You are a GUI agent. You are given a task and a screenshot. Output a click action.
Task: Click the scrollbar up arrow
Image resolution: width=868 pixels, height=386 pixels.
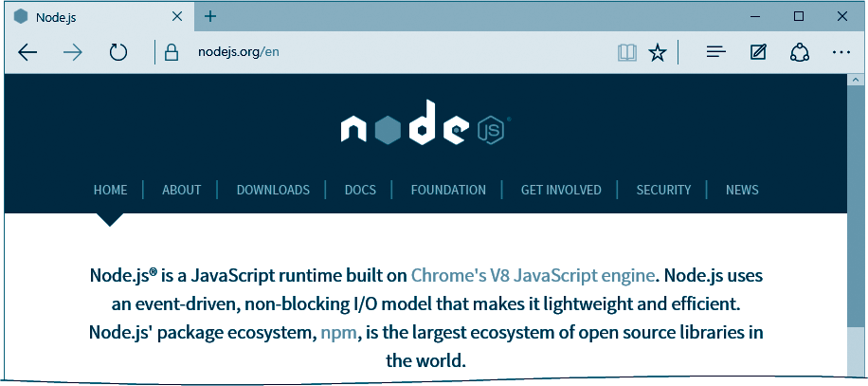tap(856, 81)
